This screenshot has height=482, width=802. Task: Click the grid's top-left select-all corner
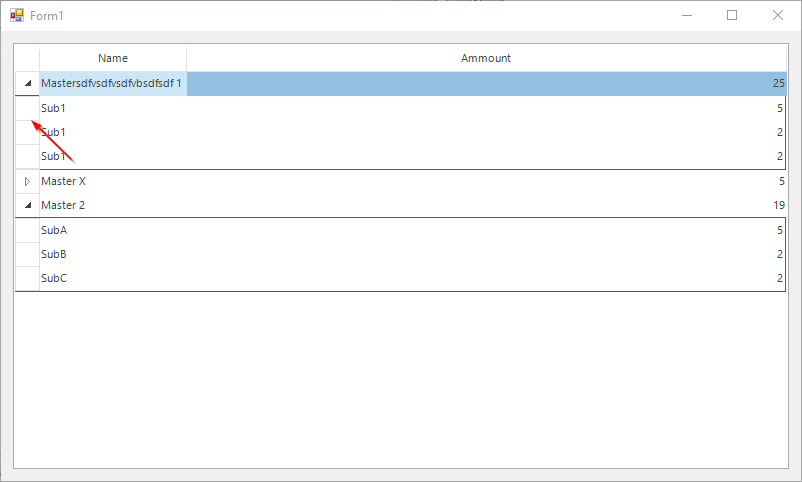tap(27, 58)
